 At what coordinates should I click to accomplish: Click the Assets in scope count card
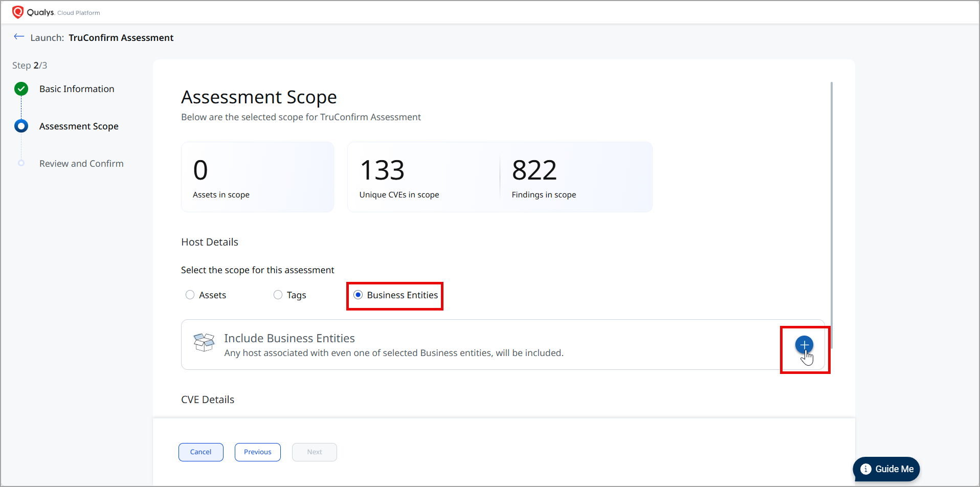(257, 177)
